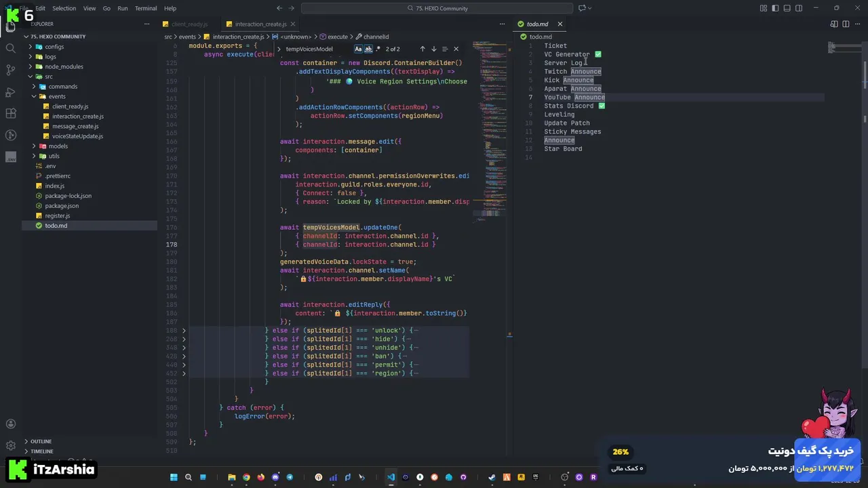Open the Run and Debug view

pyautogui.click(x=10, y=91)
